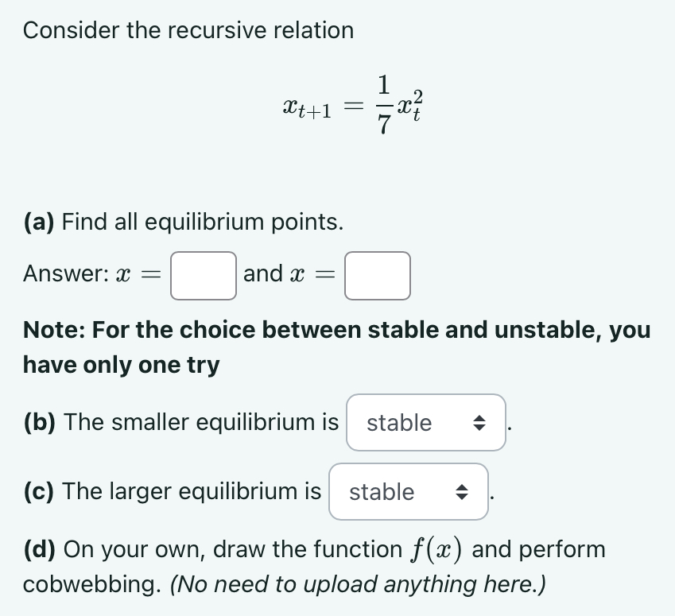Click the 'Answer:' label
Viewport: 675px width, 616px height.
[x=66, y=273]
